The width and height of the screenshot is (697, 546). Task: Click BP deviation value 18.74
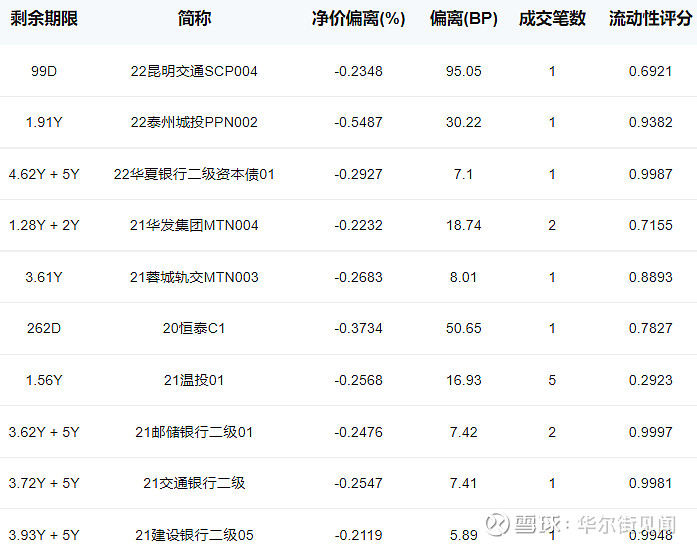coord(464,225)
